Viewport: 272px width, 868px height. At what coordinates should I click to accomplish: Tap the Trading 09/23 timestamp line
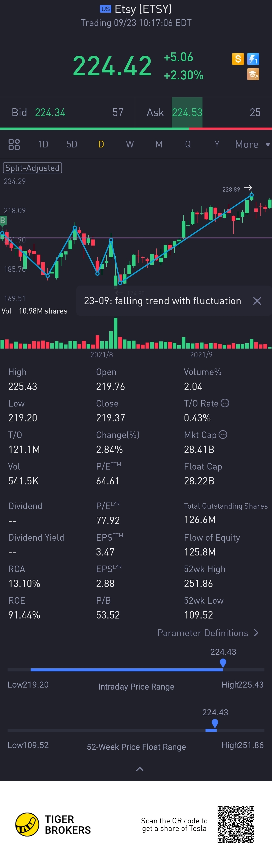[136, 23]
